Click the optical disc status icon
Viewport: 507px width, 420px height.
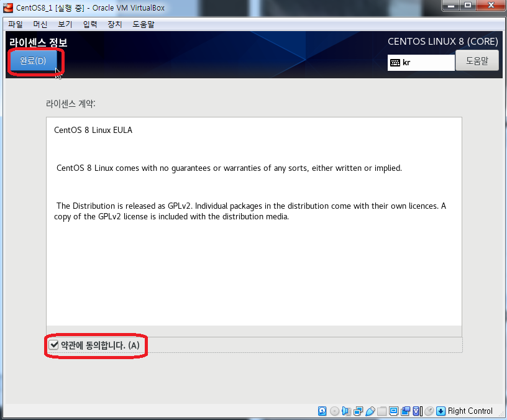coord(335,411)
